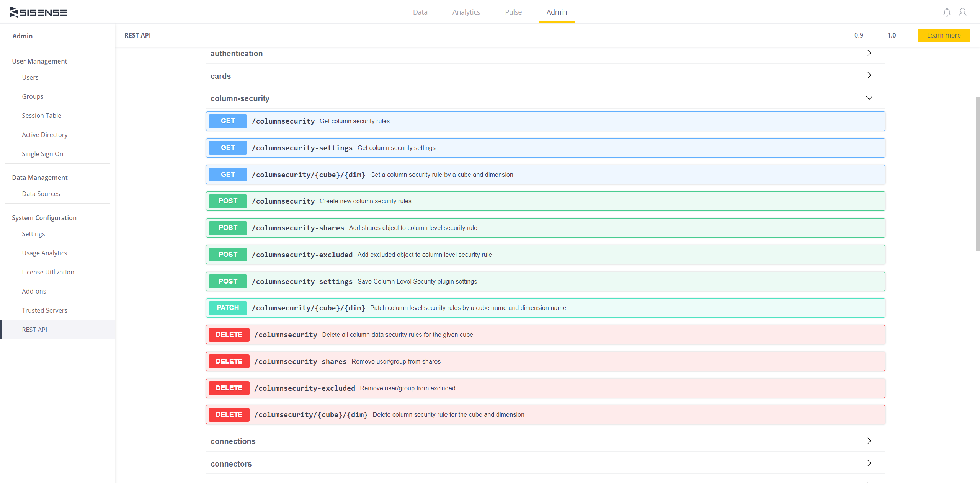
Task: Click the column-security section title
Action: click(x=240, y=98)
